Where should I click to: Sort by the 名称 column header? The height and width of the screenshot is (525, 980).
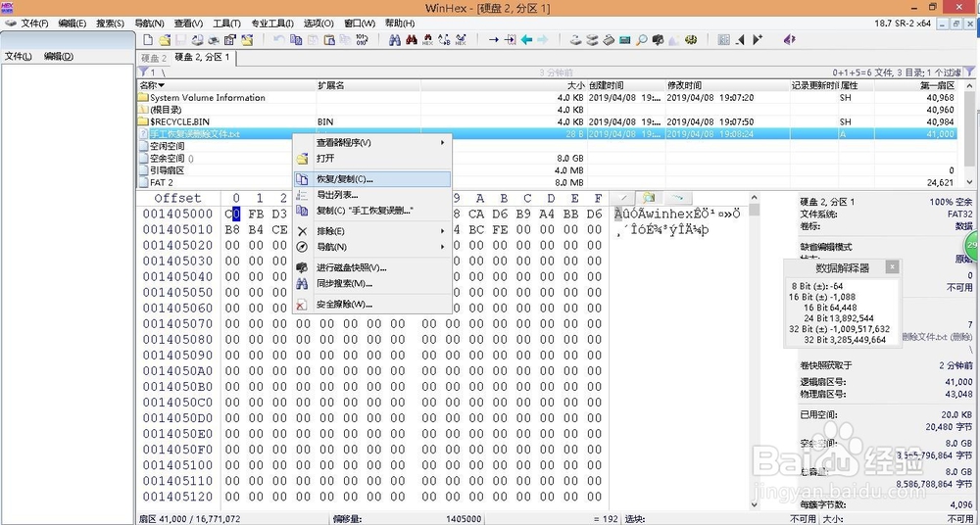(x=226, y=85)
